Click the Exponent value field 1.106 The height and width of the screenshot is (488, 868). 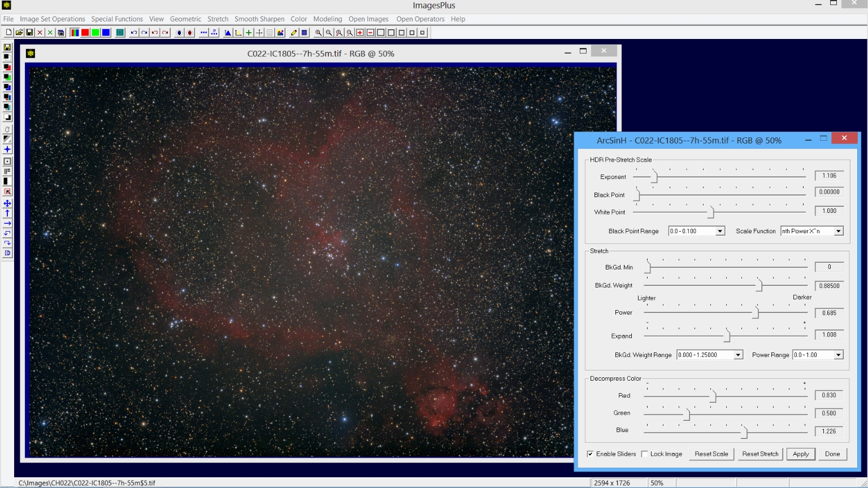click(829, 176)
